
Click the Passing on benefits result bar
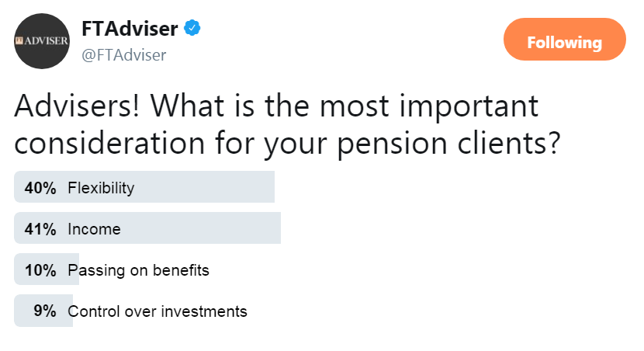(x=47, y=269)
